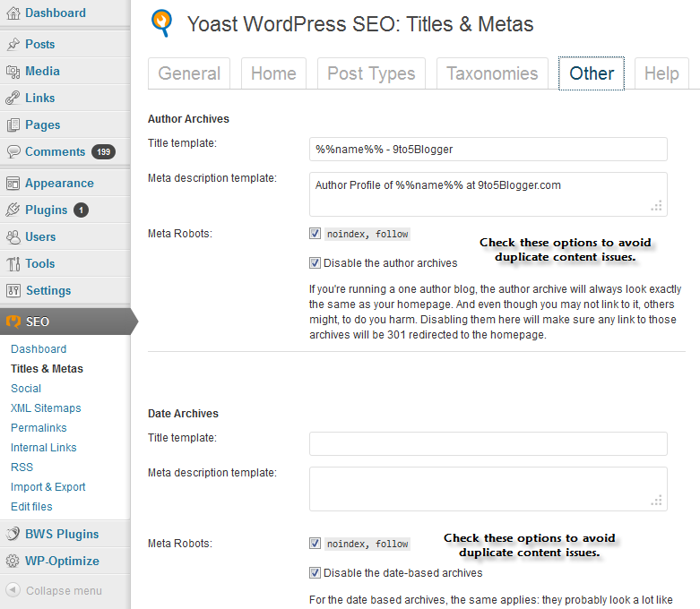Viewport: 700px width, 609px height.
Task: Open the Users menu
Action: point(40,237)
